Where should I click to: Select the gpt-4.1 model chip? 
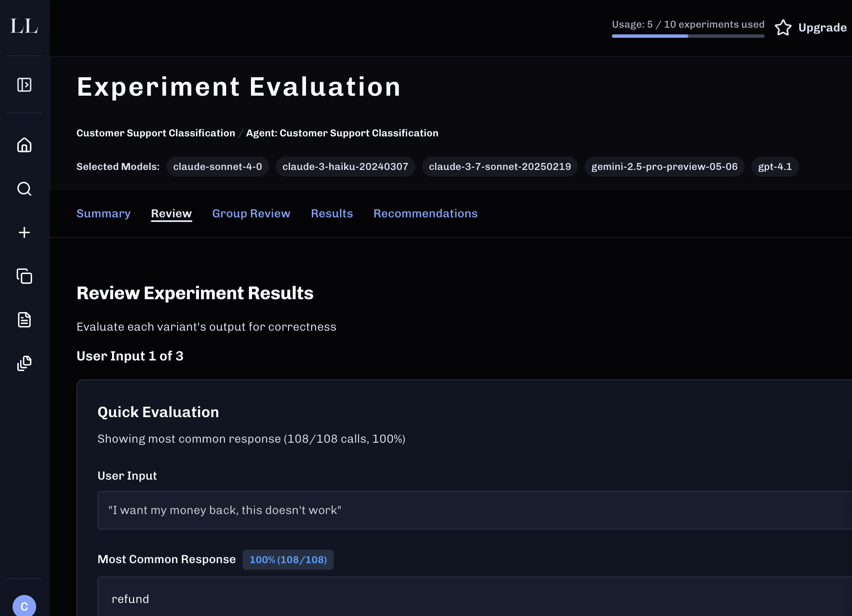pyautogui.click(x=774, y=167)
